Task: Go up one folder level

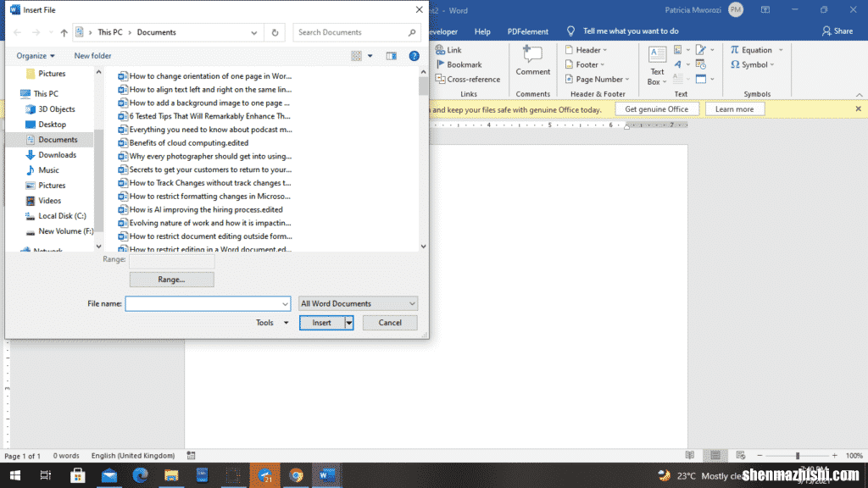Action: pyautogui.click(x=64, y=33)
